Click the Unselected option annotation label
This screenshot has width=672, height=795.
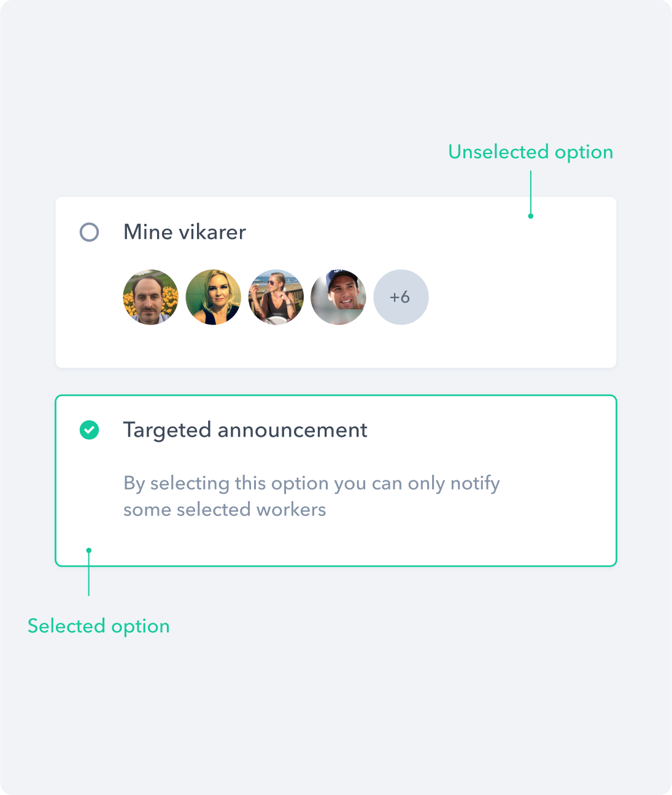(x=530, y=152)
